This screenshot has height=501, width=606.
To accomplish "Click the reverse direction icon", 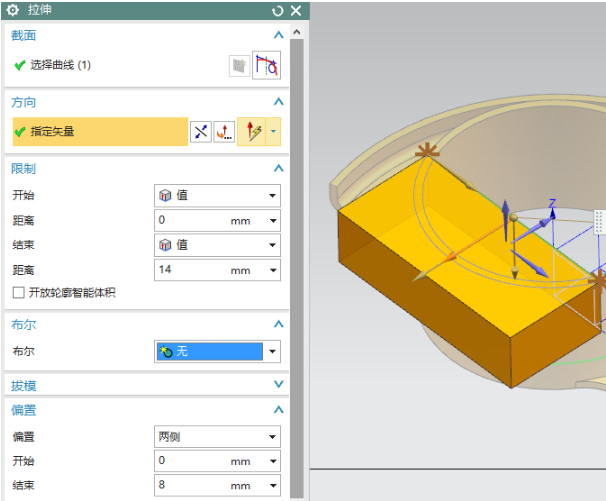I will [201, 132].
